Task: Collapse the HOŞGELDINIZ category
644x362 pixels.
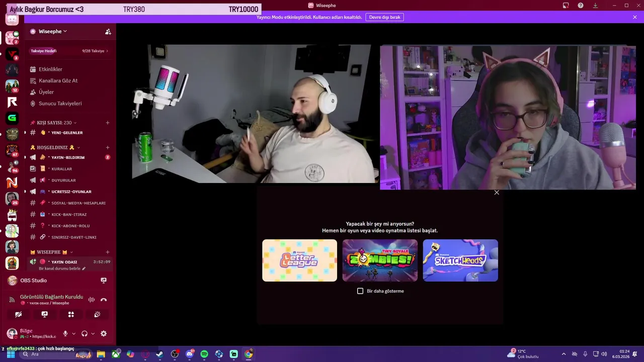Action: (54, 147)
